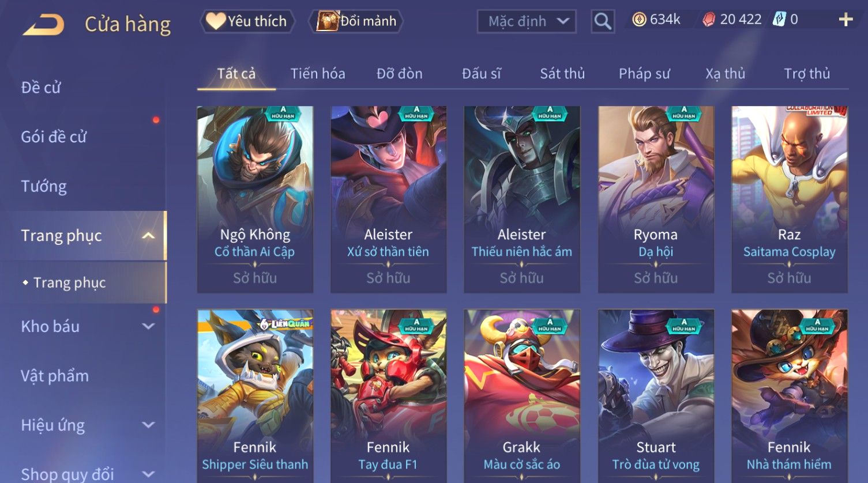868x483 pixels.
Task: Select the Tiến hóa tab
Action: point(318,74)
